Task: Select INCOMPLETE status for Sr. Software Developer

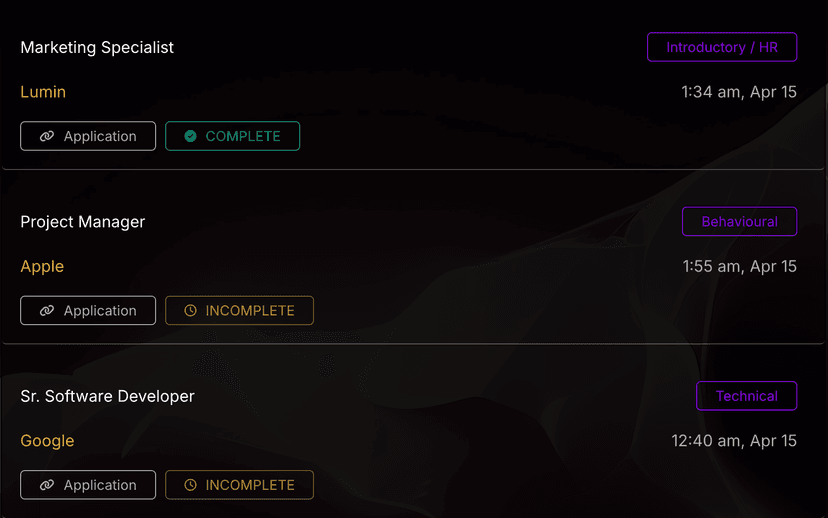Action: (239, 485)
